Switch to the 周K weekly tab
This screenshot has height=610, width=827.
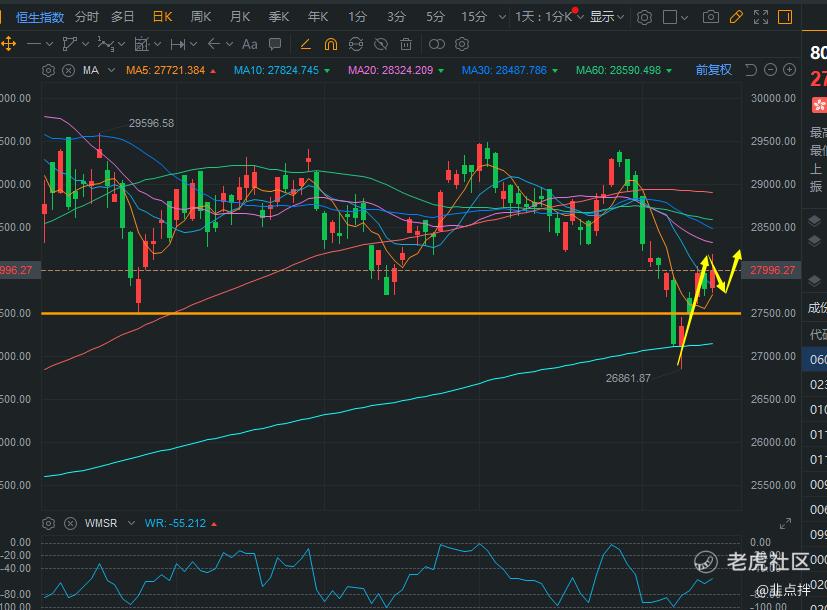201,17
